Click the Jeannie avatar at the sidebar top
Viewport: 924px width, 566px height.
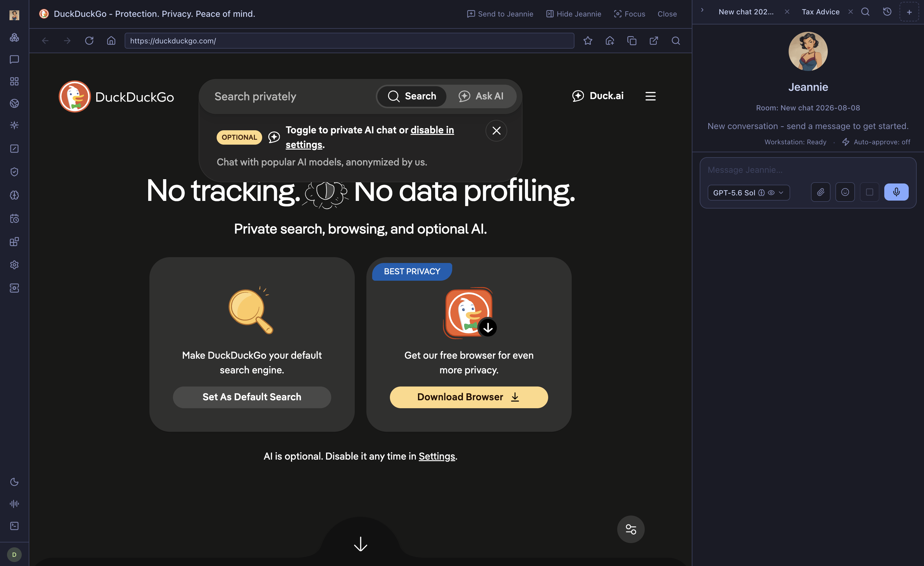coord(14,15)
